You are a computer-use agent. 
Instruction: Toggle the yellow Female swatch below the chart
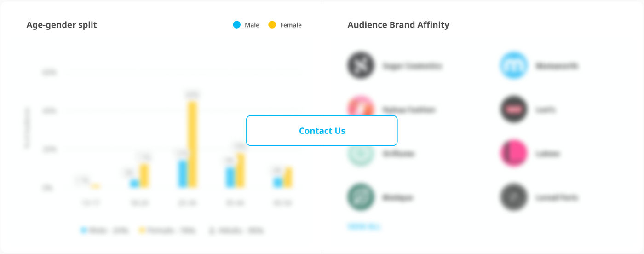point(142,230)
